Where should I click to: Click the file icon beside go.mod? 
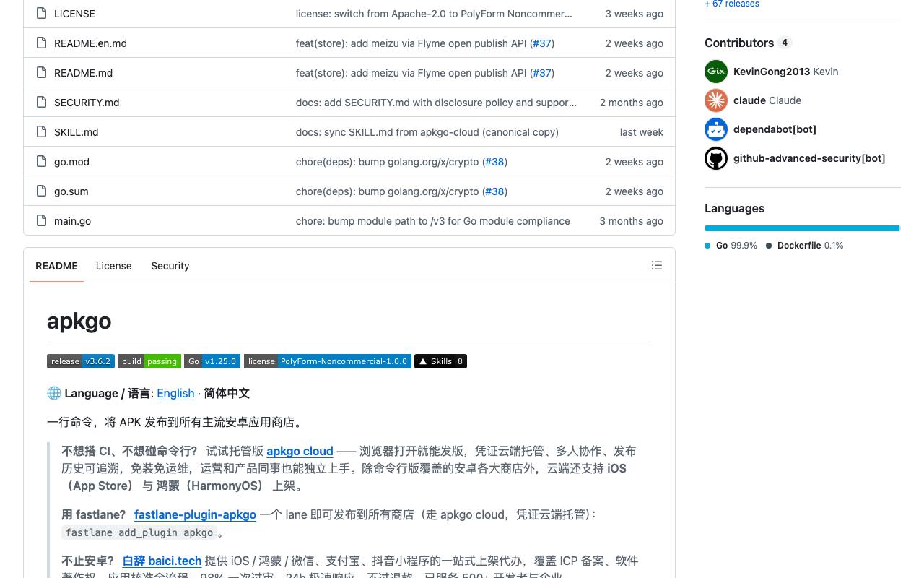41,162
